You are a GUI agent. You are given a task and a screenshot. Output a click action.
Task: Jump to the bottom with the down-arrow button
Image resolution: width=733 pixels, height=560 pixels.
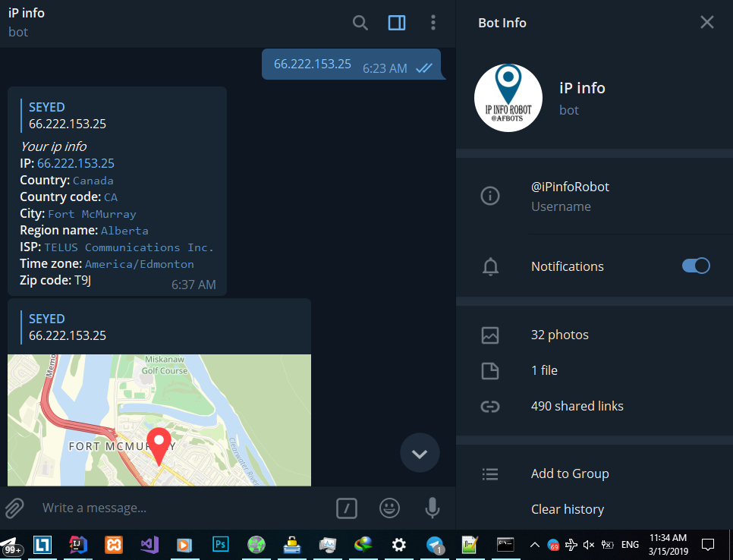420,453
